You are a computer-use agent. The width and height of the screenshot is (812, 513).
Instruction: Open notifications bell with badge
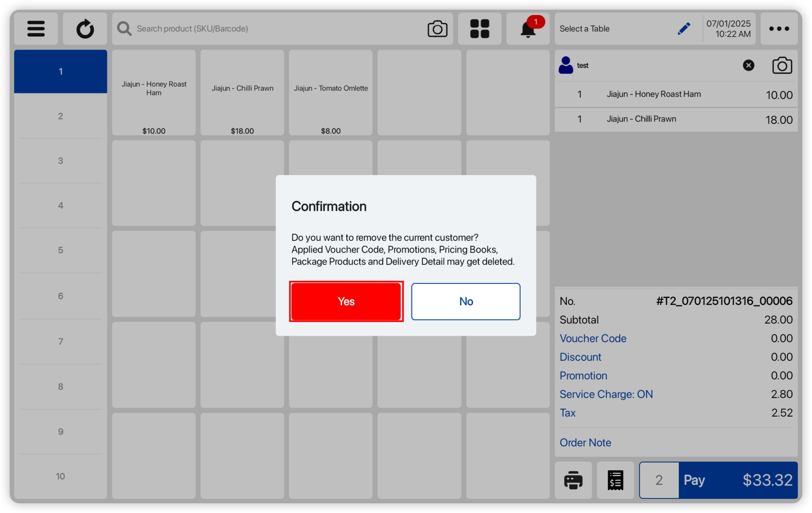(528, 29)
